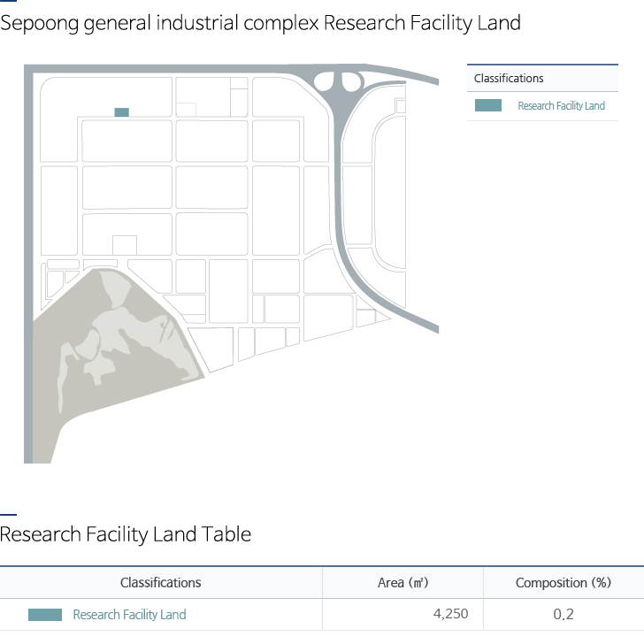Click the road interchange loops on the map
644x644 pixels.
coord(339,81)
